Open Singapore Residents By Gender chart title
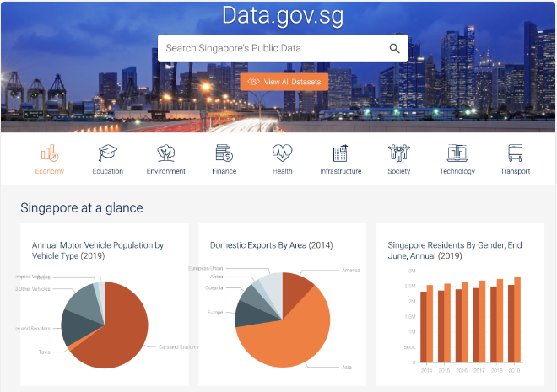 coord(455,250)
